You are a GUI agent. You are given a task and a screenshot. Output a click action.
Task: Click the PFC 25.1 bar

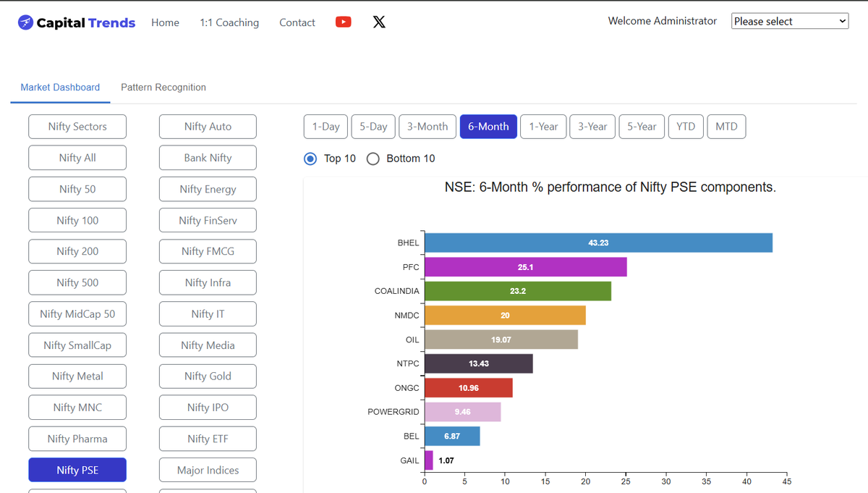click(526, 267)
